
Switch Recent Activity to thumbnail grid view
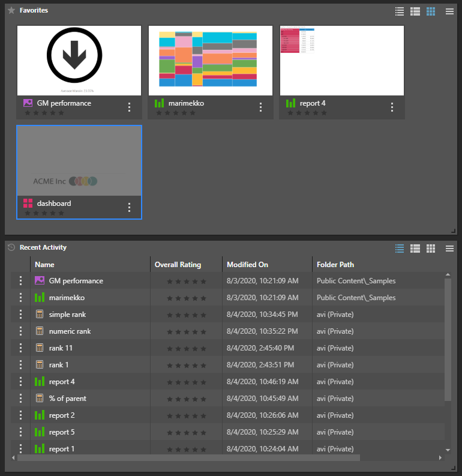coord(430,249)
